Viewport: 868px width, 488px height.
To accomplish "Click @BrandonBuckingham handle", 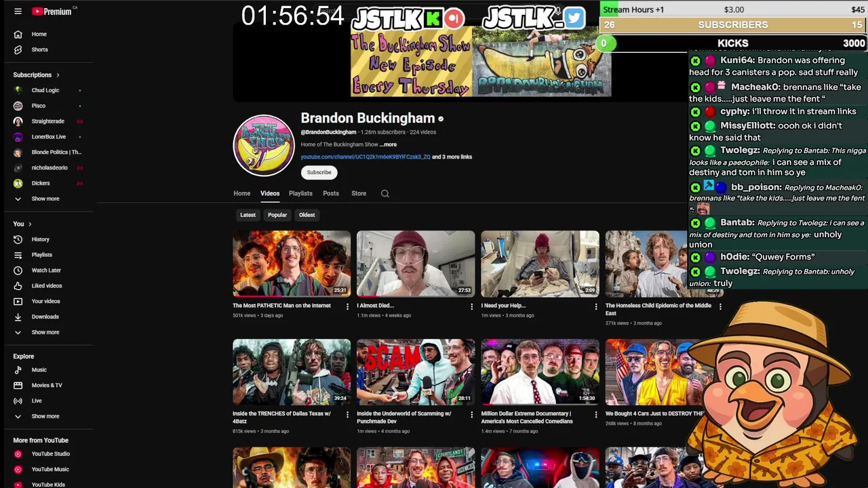I will pyautogui.click(x=328, y=132).
